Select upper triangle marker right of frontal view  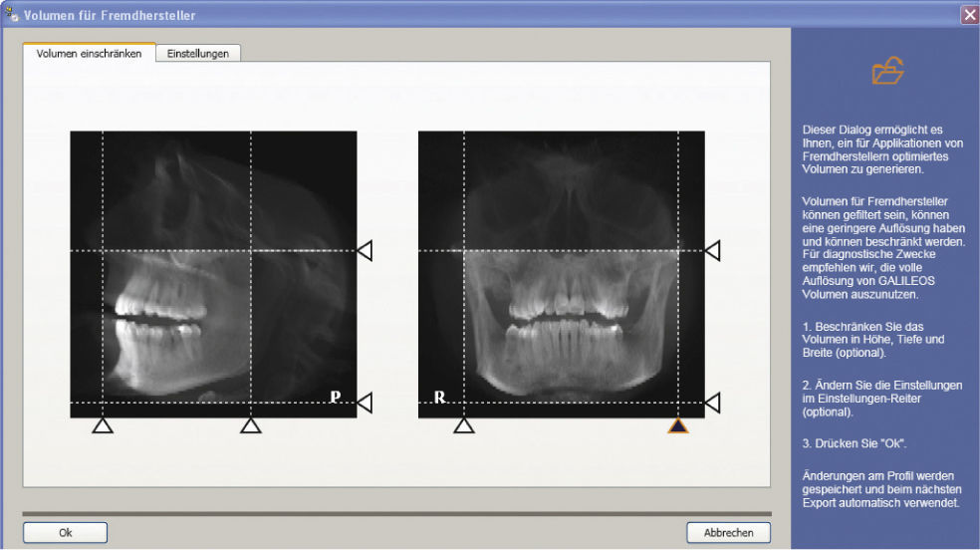[712, 251]
